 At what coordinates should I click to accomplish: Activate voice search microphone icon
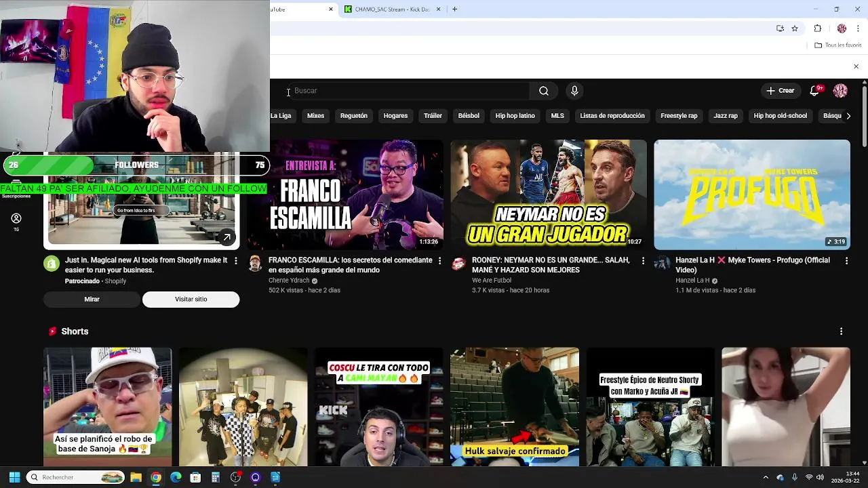(574, 91)
